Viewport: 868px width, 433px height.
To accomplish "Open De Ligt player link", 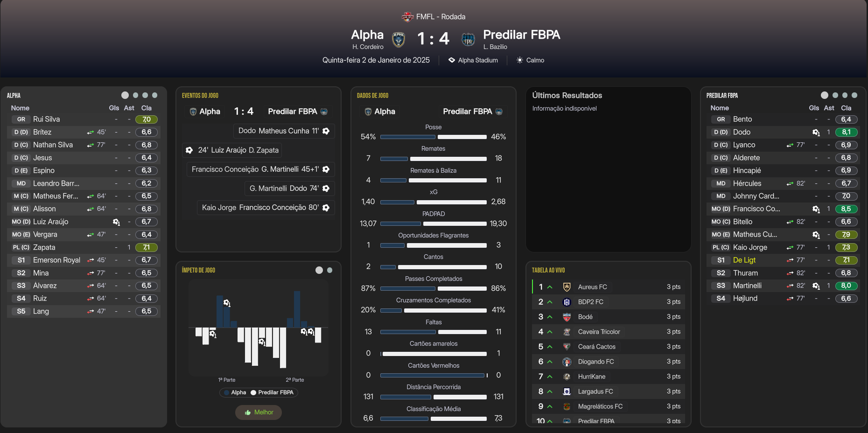I will [x=744, y=260].
